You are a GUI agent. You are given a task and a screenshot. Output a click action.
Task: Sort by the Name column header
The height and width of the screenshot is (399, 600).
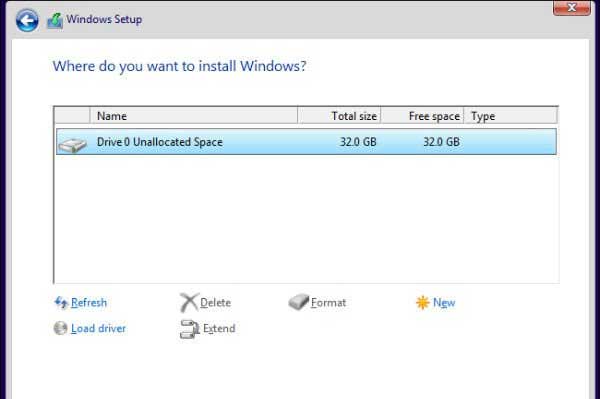pyautogui.click(x=194, y=116)
